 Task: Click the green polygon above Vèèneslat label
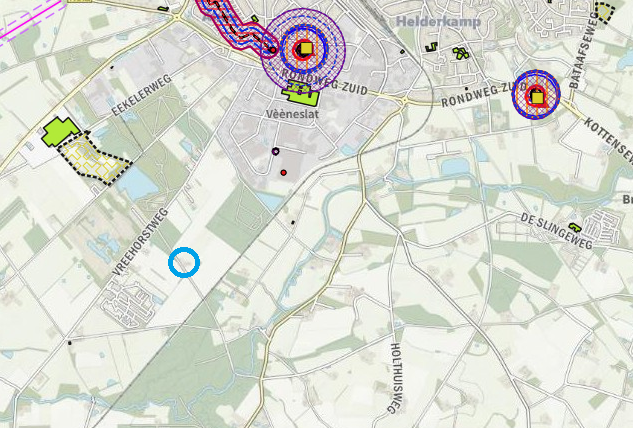[300, 95]
